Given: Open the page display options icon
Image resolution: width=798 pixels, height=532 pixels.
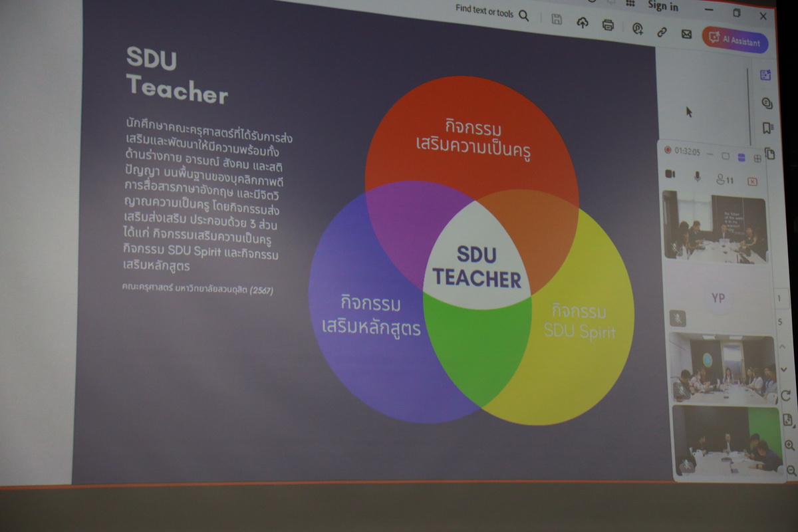Looking at the screenshot, I should (787, 420).
